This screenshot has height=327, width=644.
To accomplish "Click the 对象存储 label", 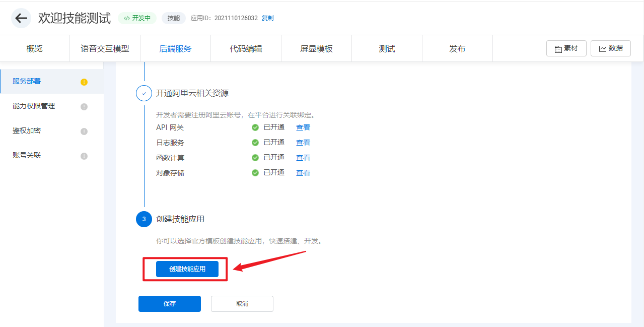I will coord(170,173).
